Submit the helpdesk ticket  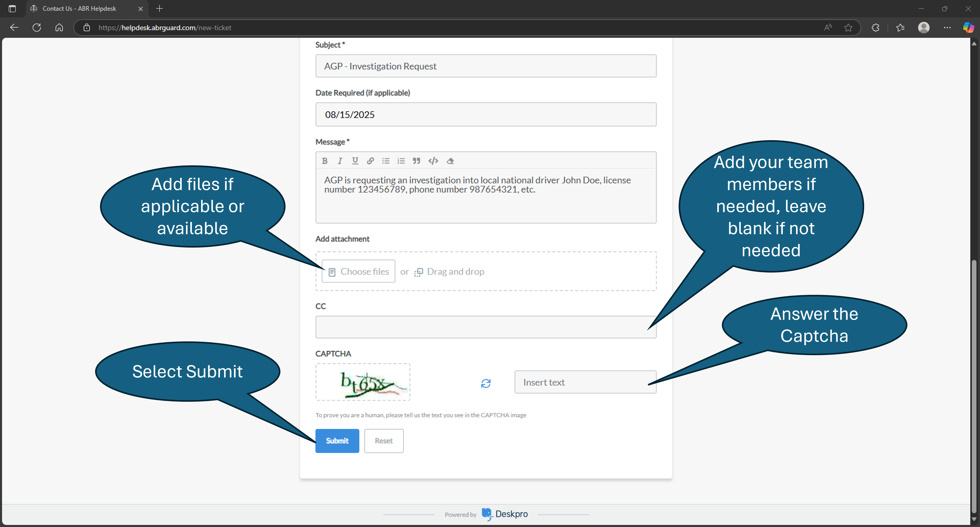pos(337,441)
